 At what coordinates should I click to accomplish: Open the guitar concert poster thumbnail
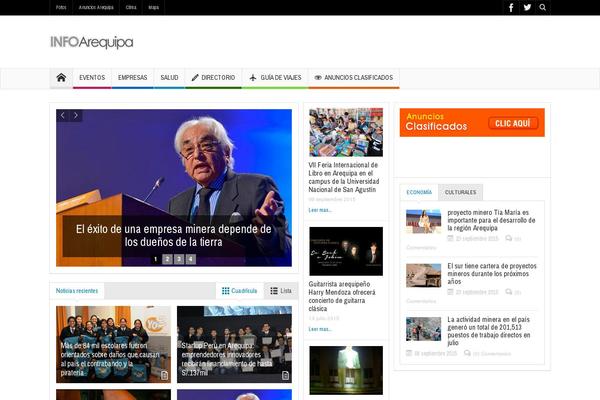tap(346, 251)
